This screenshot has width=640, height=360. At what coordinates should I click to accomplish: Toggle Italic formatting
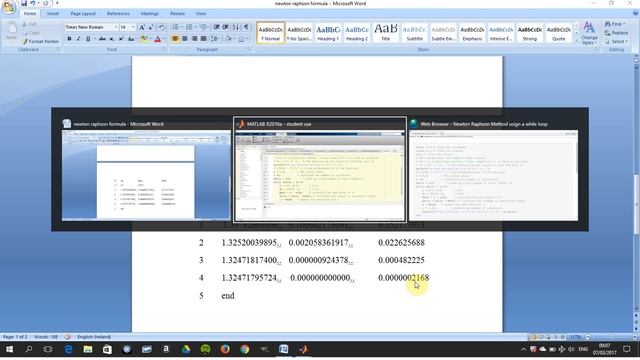[78, 39]
